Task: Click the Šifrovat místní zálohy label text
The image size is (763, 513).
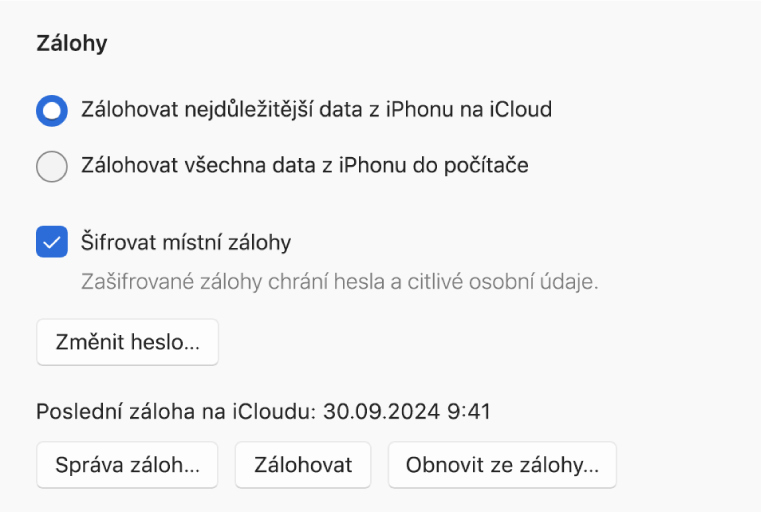Action: tap(185, 242)
